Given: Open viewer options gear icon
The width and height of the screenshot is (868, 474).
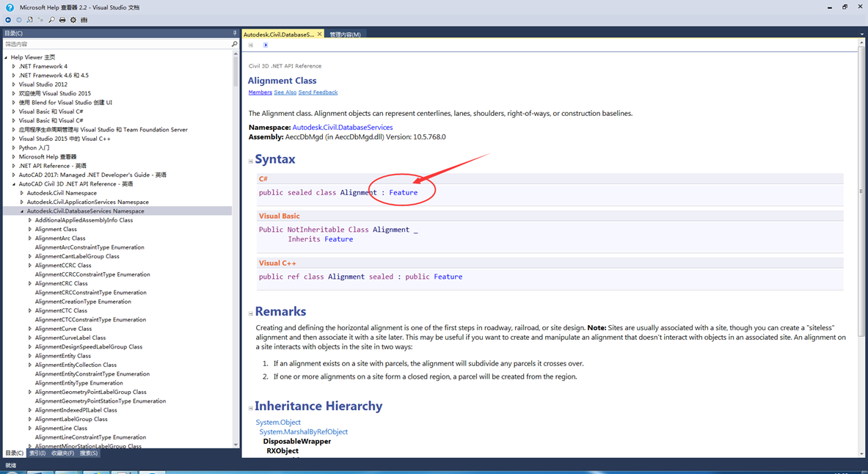Looking at the screenshot, I should point(73,20).
